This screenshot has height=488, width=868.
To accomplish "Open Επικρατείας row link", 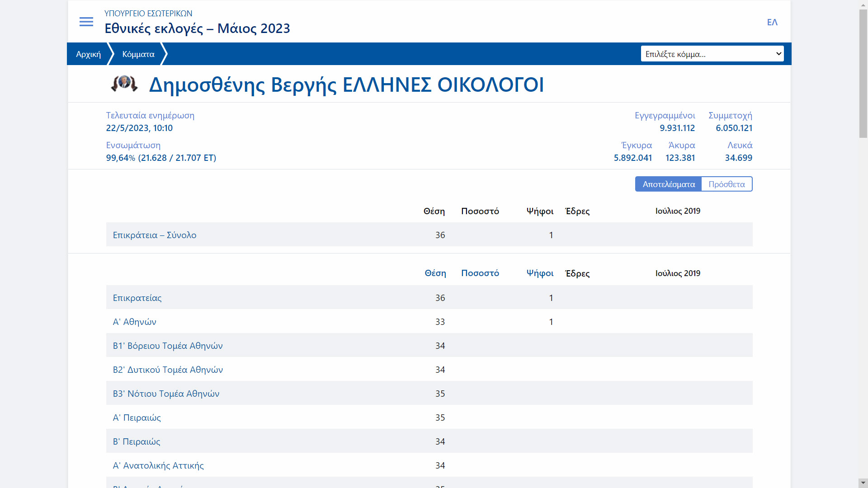I will [x=137, y=298].
